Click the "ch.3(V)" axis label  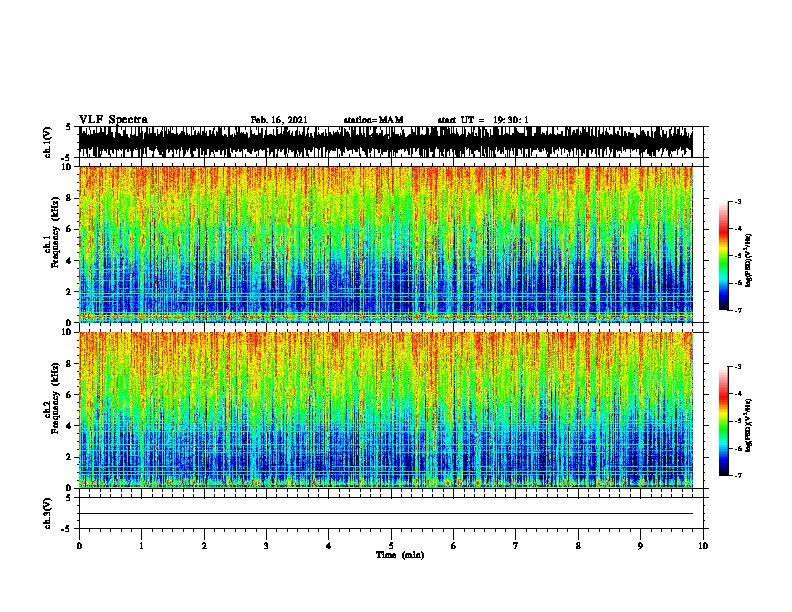point(48,513)
